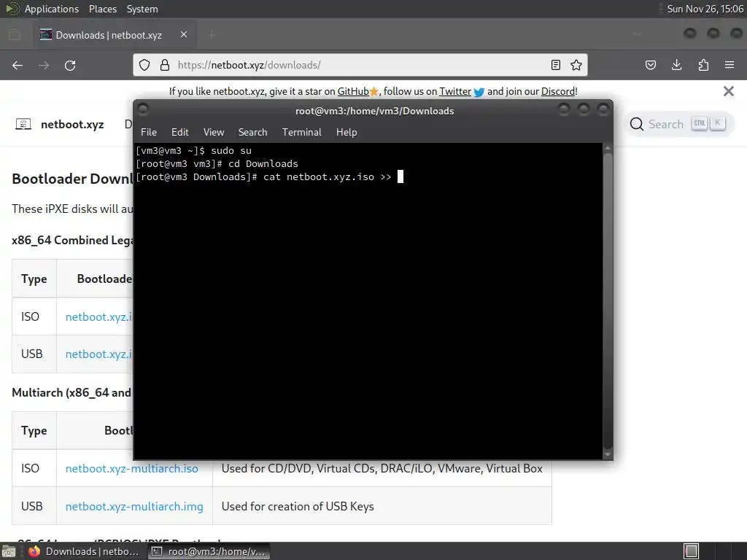This screenshot has width=747, height=560.
Task: Click the terminal command line area
Action: [368, 300]
